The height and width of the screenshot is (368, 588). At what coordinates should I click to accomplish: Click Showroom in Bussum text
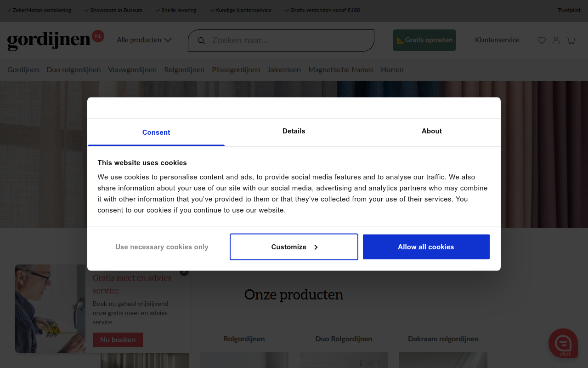116,10
